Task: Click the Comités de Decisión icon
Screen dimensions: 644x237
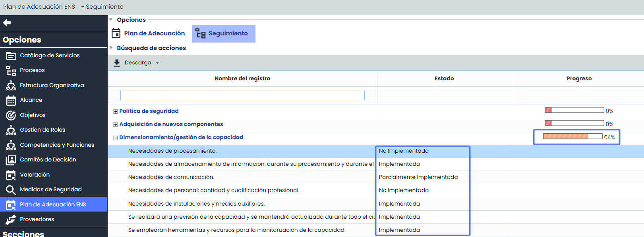Action: 11,160
